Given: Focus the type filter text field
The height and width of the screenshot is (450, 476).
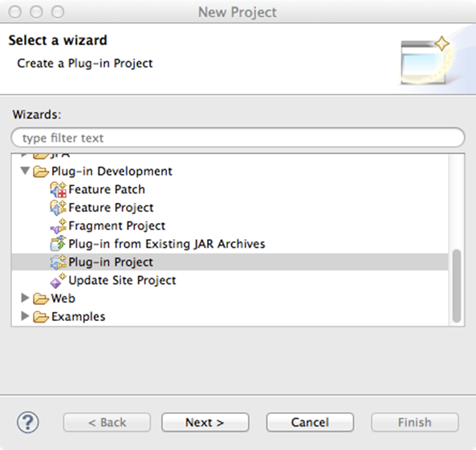Looking at the screenshot, I should pos(238,138).
